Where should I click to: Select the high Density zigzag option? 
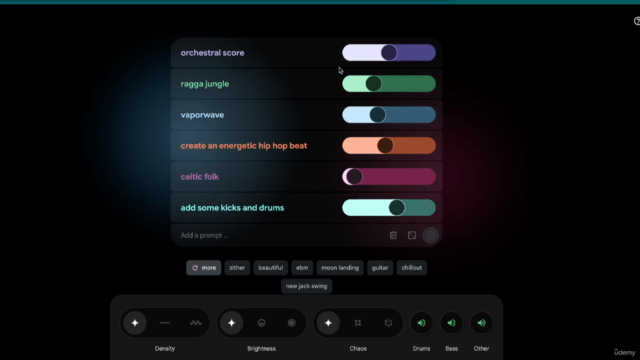point(196,323)
